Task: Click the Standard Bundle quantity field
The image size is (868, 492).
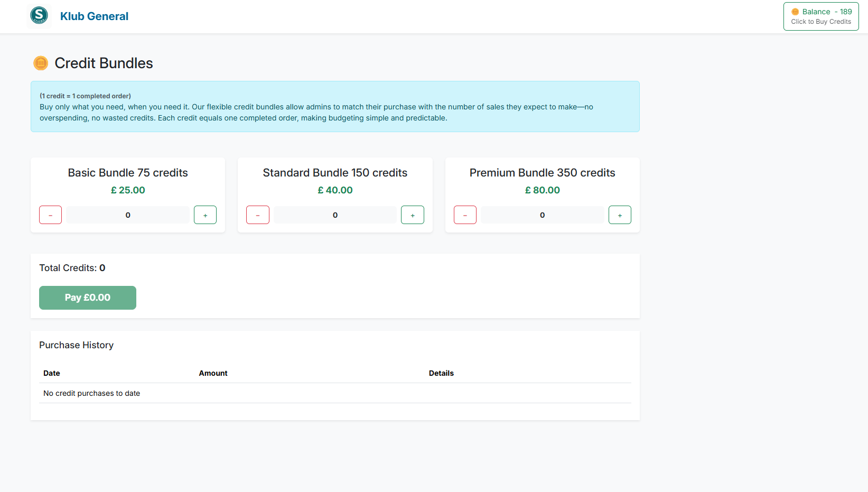Action: 335,215
